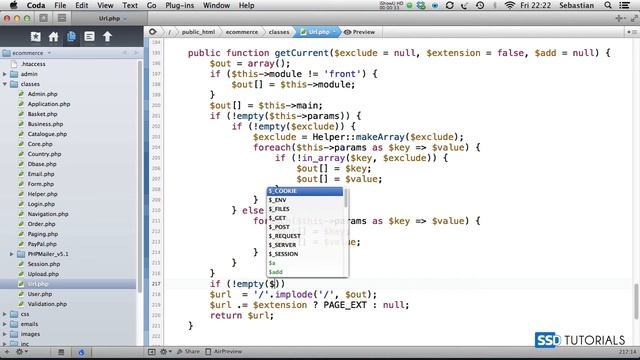640x360 pixels.
Task: Open the Clips panel icon in sidebar
Action: tap(89, 37)
